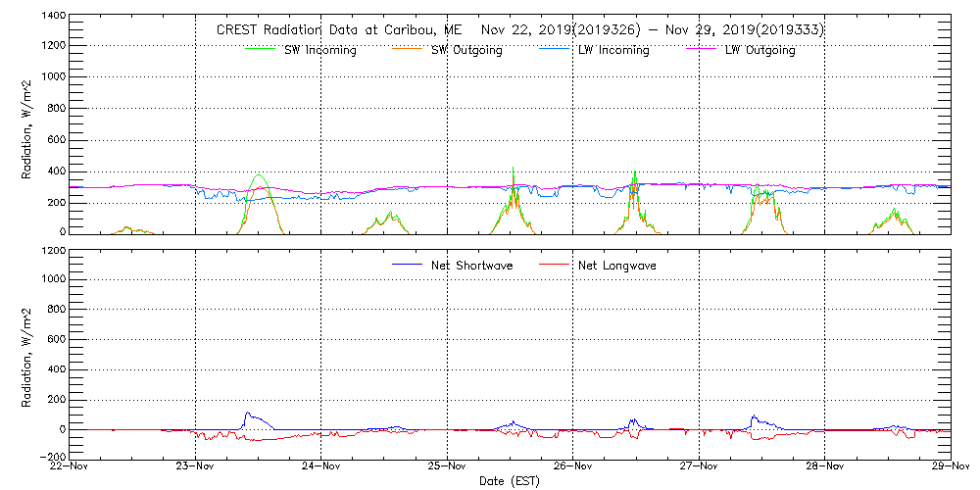Toggle the Net Shortwave legend entry
Viewport: 980px width, 490px height.
pos(473,266)
